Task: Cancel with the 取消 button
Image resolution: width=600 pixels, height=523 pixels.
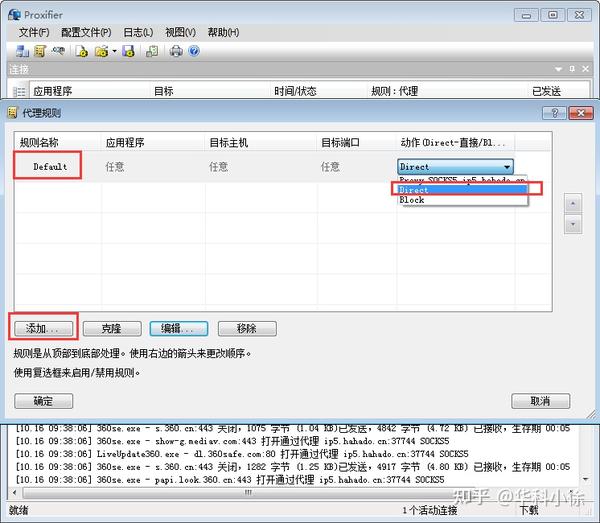Action: coord(540,401)
